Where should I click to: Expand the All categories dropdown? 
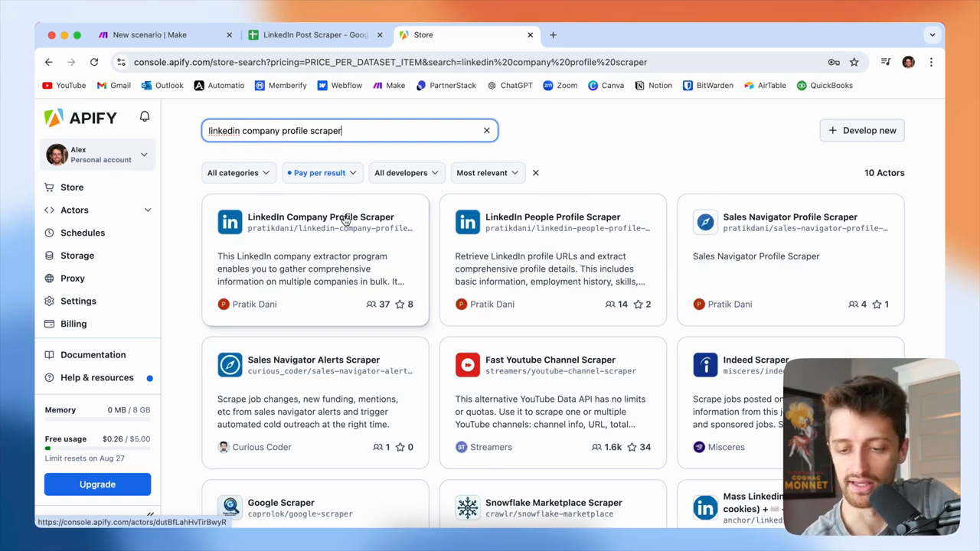tap(239, 173)
